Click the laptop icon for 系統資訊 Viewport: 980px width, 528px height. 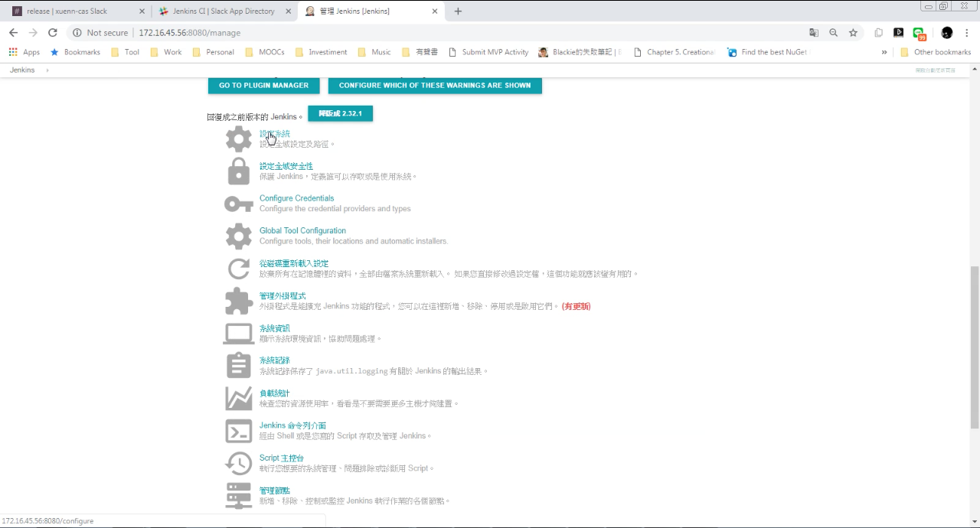[238, 334]
